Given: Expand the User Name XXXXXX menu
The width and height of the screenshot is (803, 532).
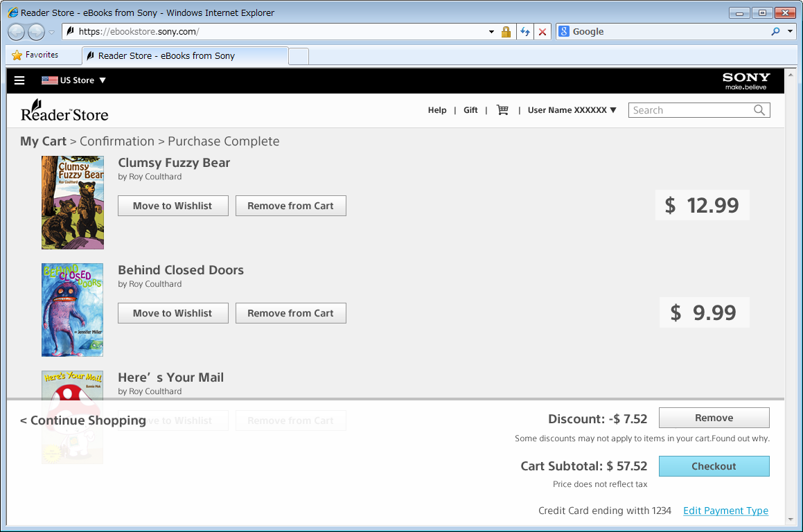Looking at the screenshot, I should (x=572, y=110).
